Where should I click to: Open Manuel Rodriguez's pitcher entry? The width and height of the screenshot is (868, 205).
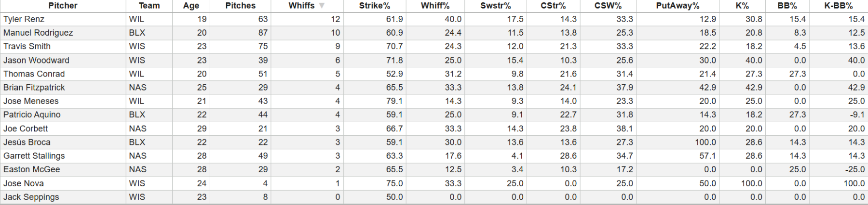tap(38, 33)
